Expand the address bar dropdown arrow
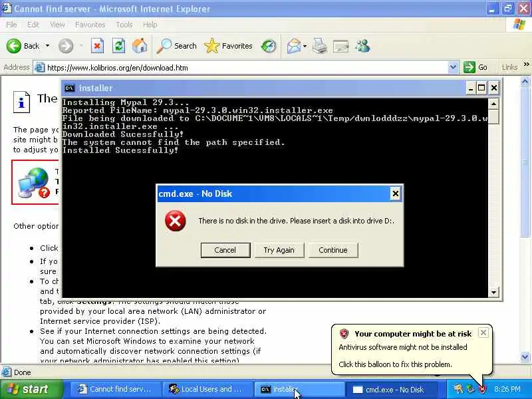The width and height of the screenshot is (532, 399). coord(453,68)
